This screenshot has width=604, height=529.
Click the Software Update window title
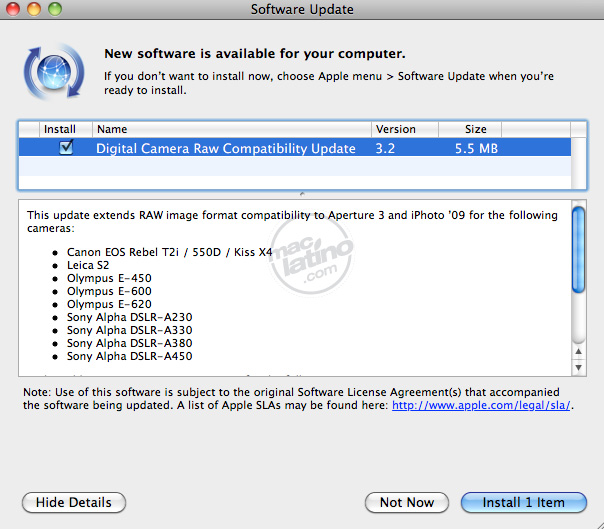[302, 9]
